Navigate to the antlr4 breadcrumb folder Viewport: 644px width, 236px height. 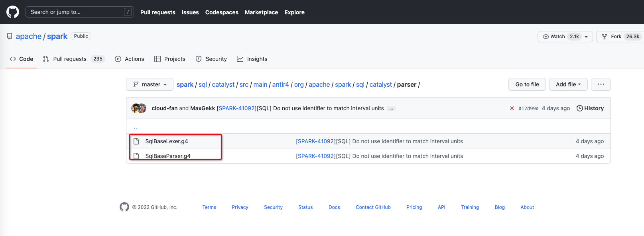coord(280,84)
